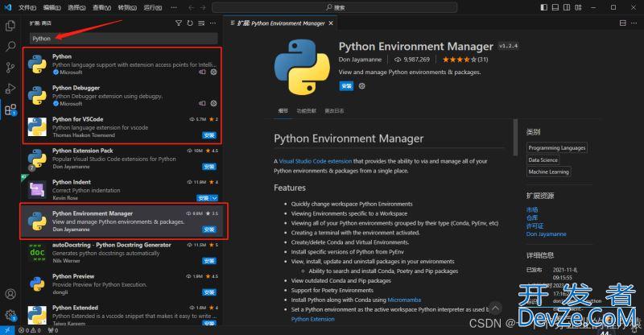Screen dimensions: 644x335
Task: Open the 查看 (View) menu
Action: click(x=101, y=7)
